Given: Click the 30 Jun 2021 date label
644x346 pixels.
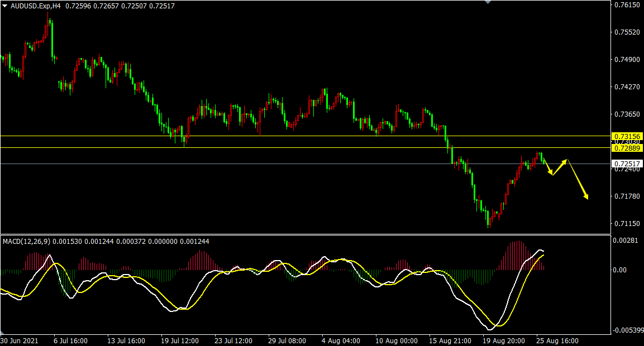Looking at the screenshot, I should click(x=20, y=340).
